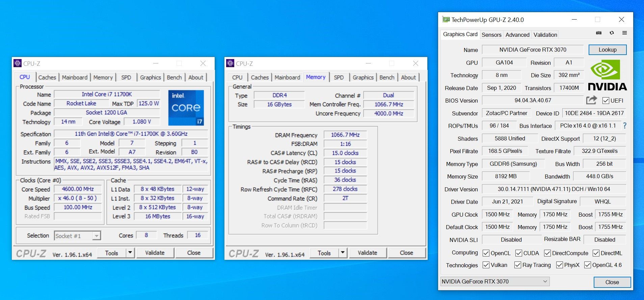Click the Close button in GPU-Z

coord(612,282)
